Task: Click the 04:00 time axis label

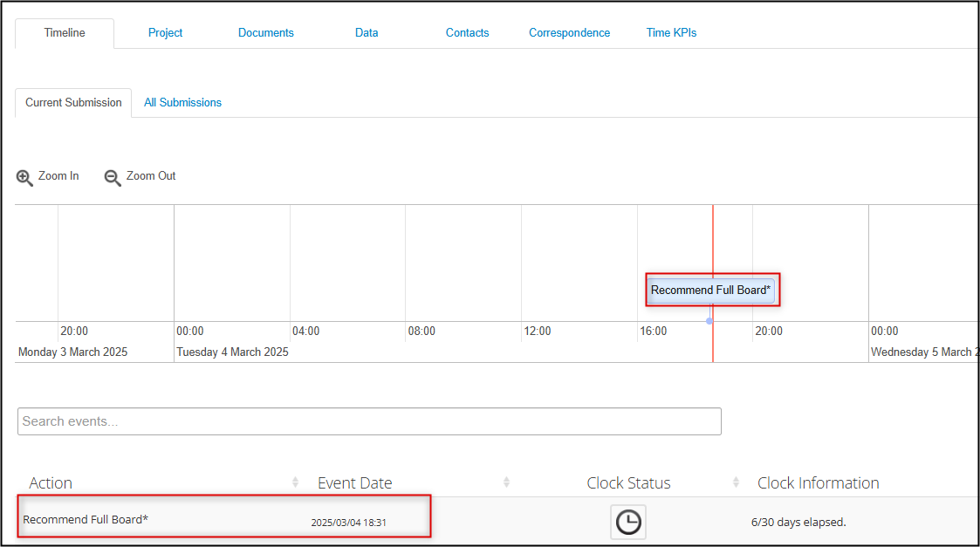Action: (x=305, y=331)
